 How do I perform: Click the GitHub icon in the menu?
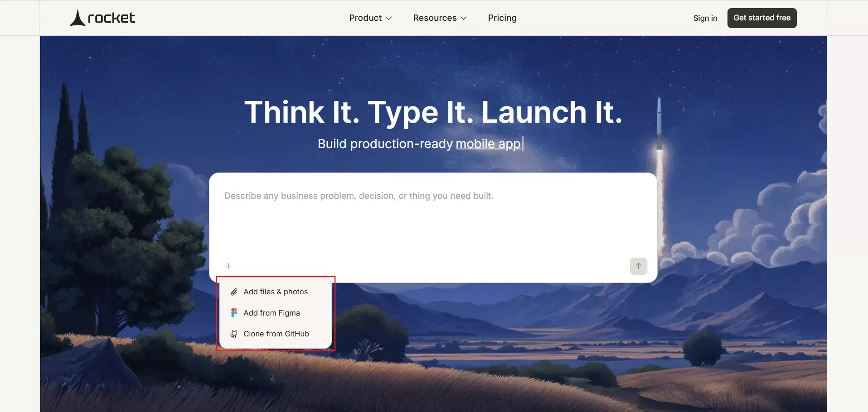234,334
